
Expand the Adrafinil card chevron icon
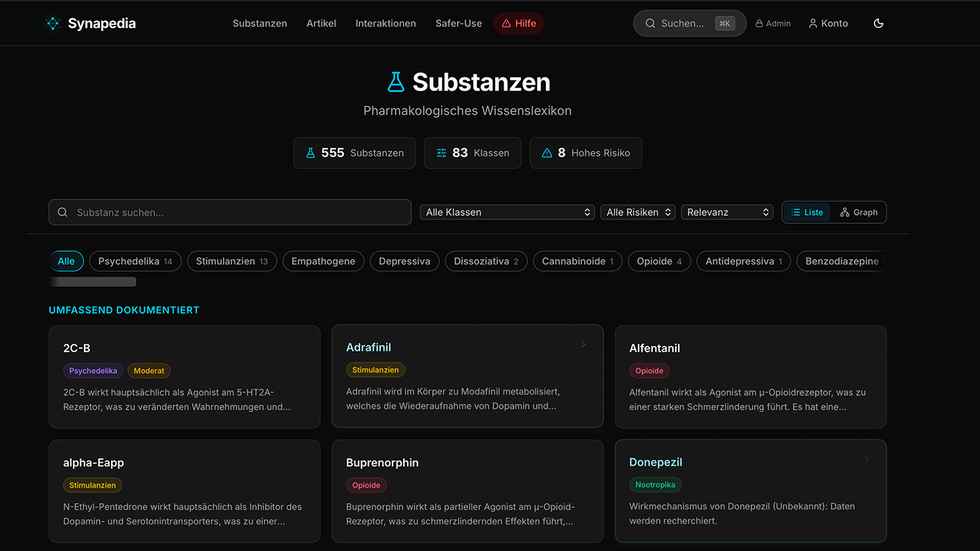coord(583,344)
